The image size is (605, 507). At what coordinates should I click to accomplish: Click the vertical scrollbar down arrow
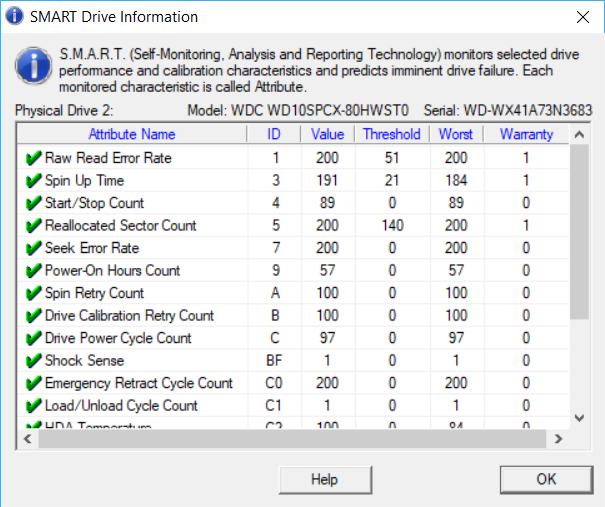coord(579,418)
